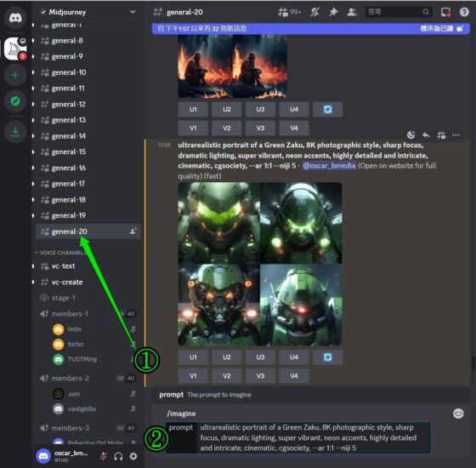
Task: Open the Threads icon showing 99+
Action: [289, 12]
